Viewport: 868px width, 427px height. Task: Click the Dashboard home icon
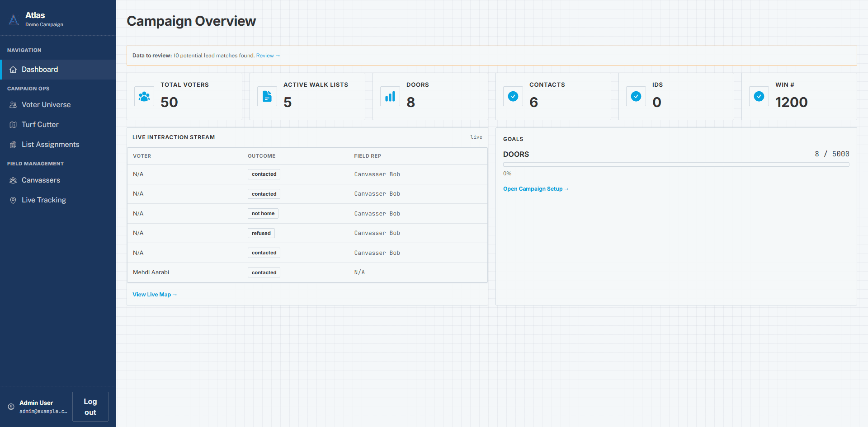tap(13, 70)
